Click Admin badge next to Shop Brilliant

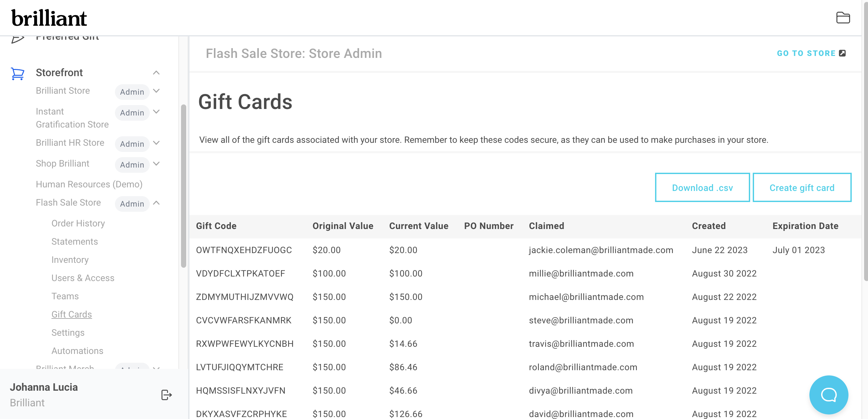point(132,165)
